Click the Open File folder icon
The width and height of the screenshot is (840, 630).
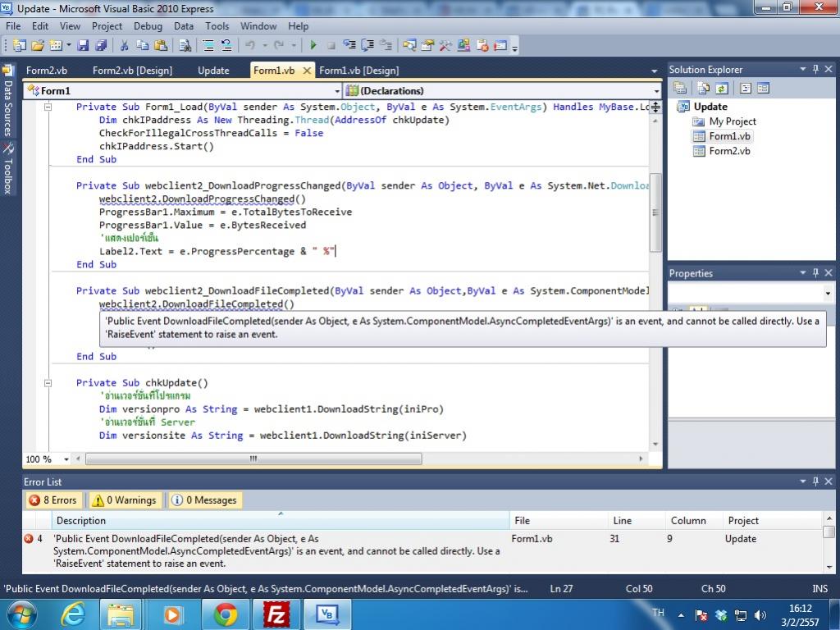tap(38, 46)
